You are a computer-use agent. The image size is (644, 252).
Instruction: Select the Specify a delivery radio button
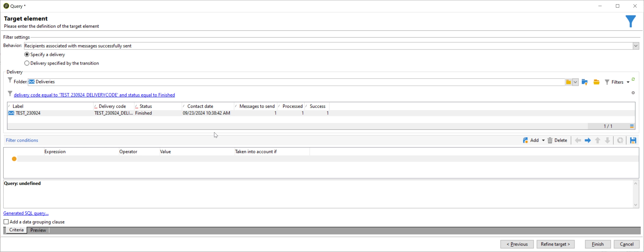click(x=27, y=54)
